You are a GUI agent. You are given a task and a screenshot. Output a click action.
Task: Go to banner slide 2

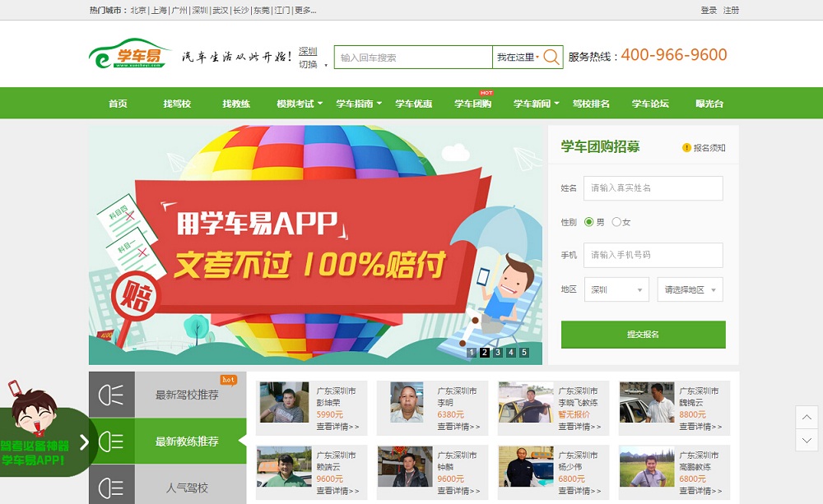485,353
